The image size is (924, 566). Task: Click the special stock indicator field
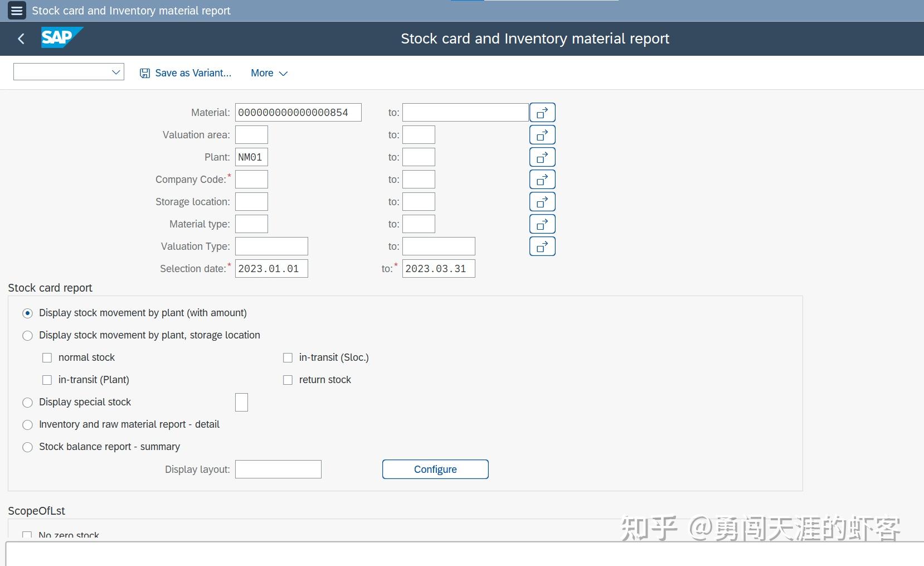click(x=241, y=403)
